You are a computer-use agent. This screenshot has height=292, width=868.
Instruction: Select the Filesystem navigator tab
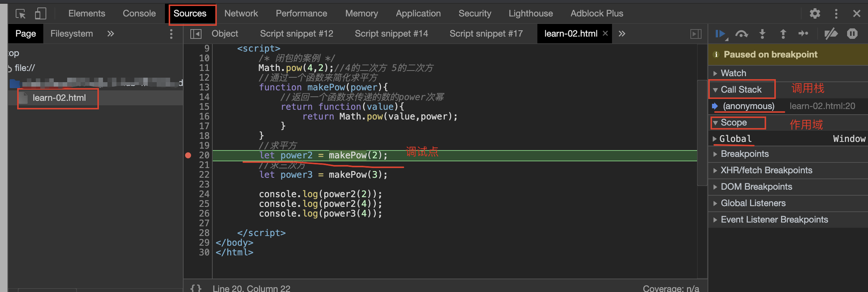tap(72, 34)
